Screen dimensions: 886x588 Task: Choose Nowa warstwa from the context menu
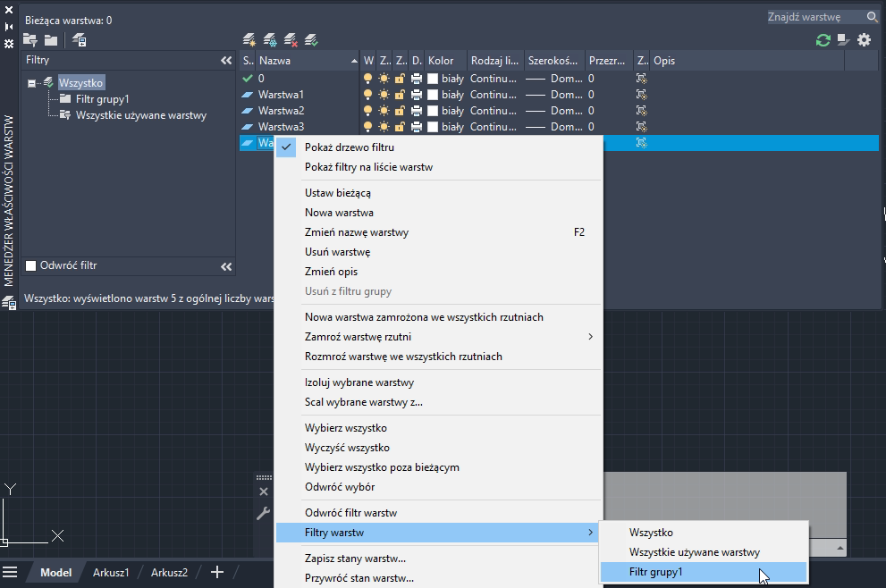[438, 213]
